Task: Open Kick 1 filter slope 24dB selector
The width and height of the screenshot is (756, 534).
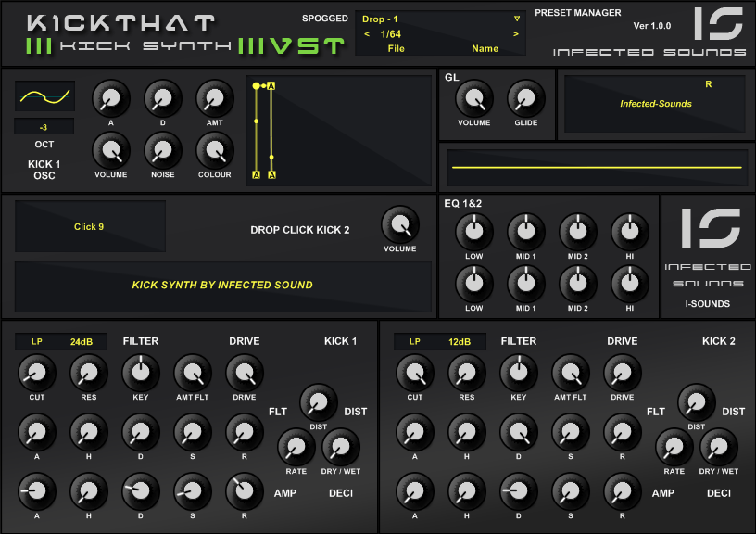Action: point(82,341)
